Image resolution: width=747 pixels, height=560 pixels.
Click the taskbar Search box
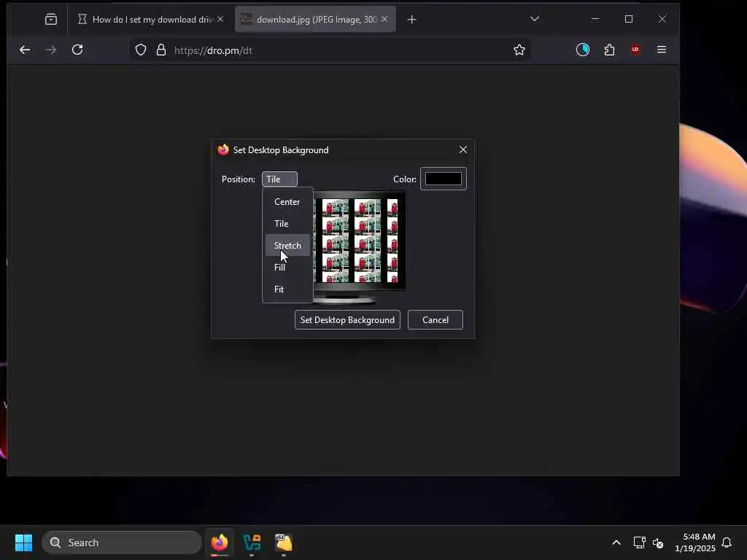pyautogui.click(x=122, y=542)
